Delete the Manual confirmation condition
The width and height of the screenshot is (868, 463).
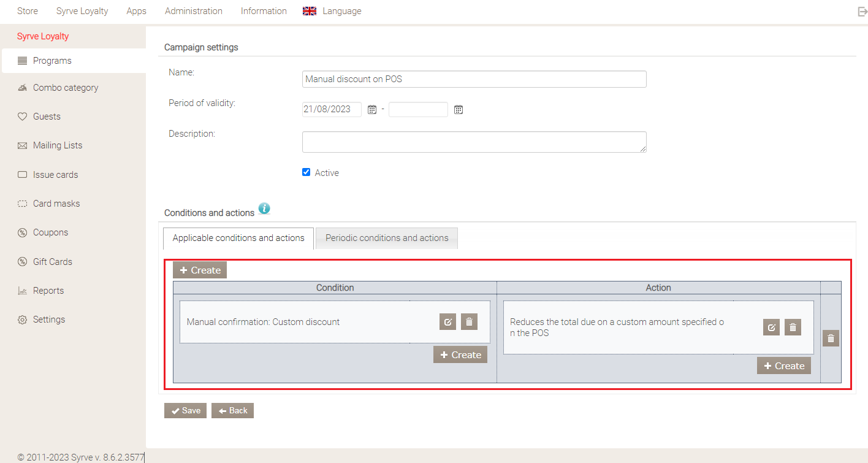tap(469, 322)
